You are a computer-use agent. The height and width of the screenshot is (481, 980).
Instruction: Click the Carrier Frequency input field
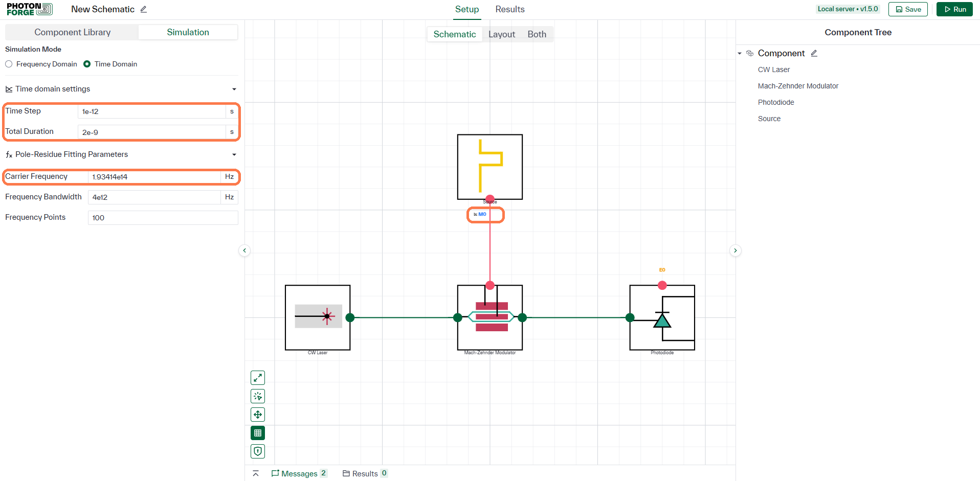(154, 177)
